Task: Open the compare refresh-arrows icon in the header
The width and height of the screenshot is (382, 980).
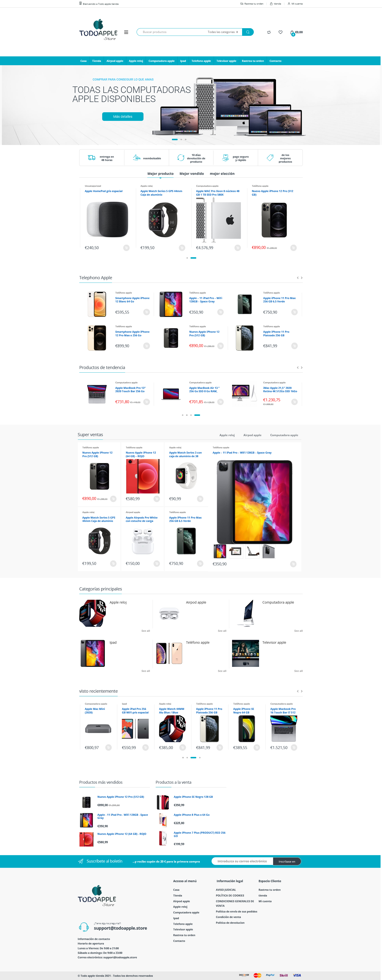Action: pyautogui.click(x=269, y=32)
